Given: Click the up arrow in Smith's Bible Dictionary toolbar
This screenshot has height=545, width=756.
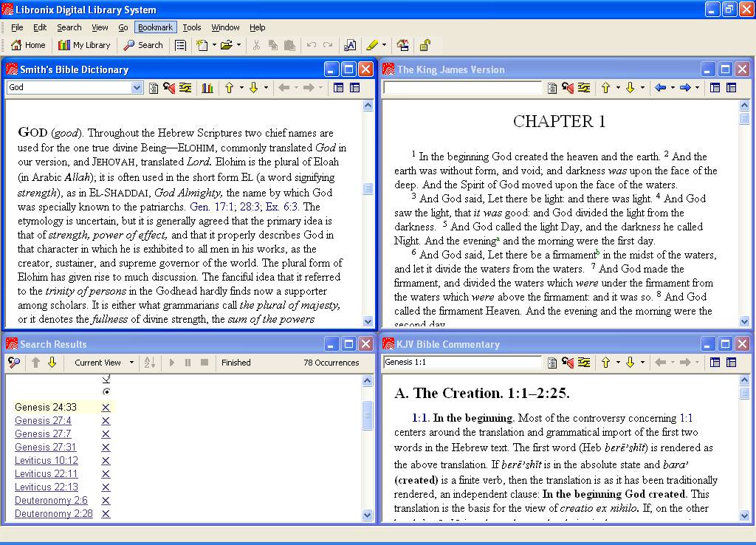Looking at the screenshot, I should pos(229,88).
